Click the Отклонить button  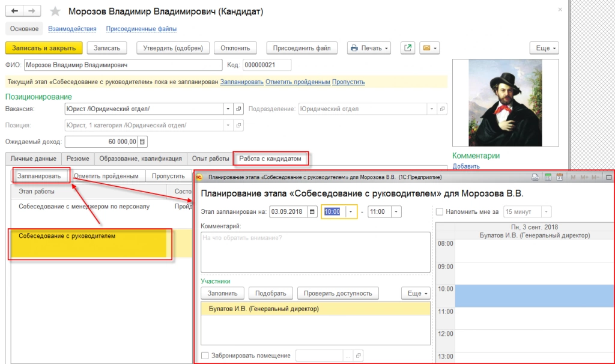coord(235,48)
